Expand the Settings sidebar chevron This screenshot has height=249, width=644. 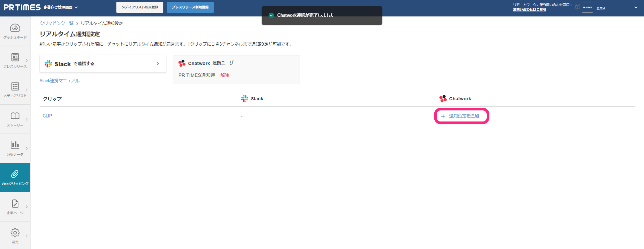click(27, 236)
